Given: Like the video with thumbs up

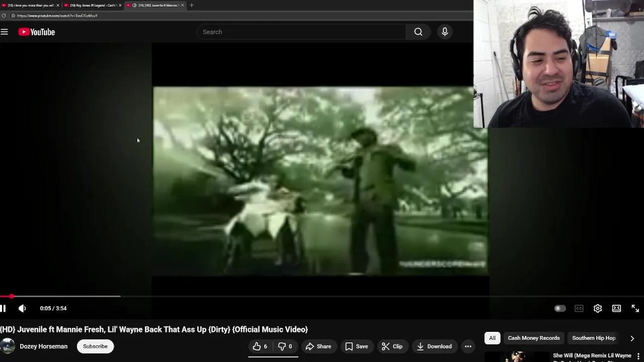Looking at the screenshot, I should click(x=260, y=346).
